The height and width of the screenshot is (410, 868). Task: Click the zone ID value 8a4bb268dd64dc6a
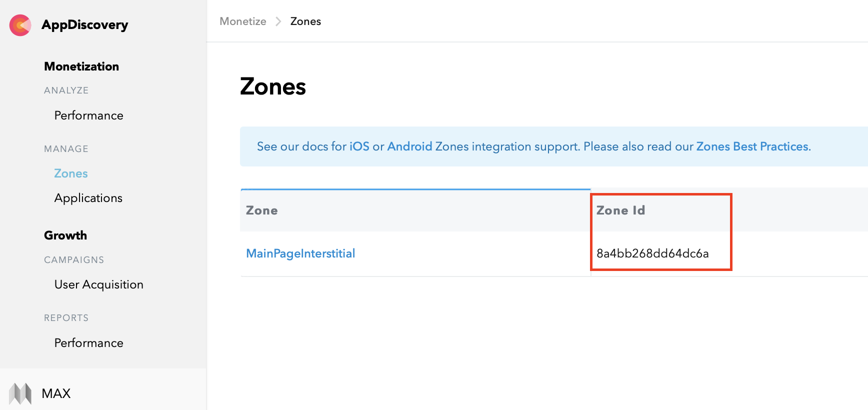click(652, 253)
